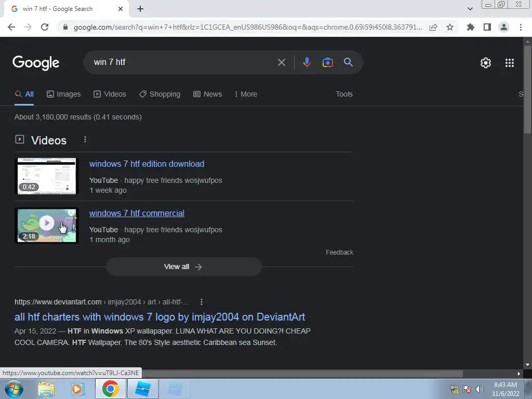Open the Chrome profile avatar
Viewport: 532px width, 399px height.
(504, 27)
